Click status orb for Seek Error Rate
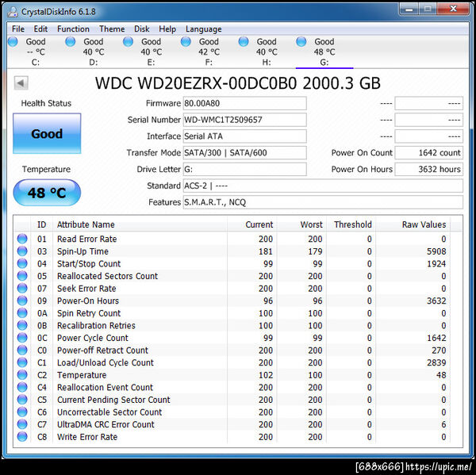This screenshot has width=476, height=475. 22,289
